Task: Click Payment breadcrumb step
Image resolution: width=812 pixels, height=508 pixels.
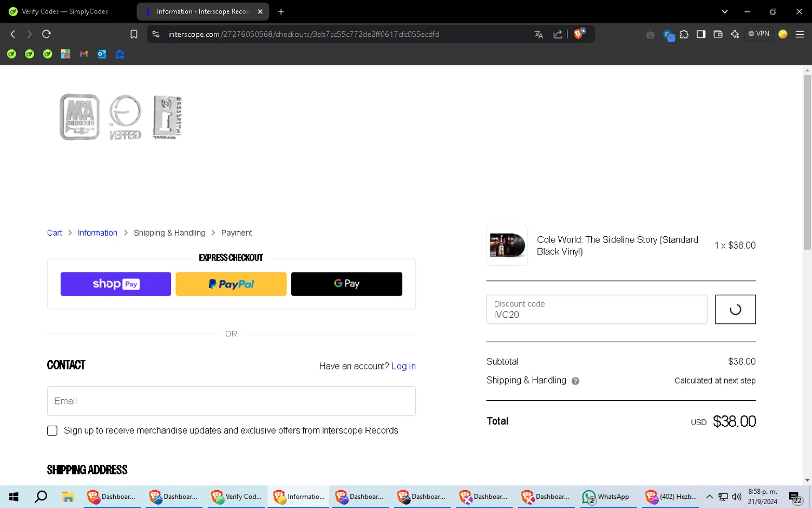Action: 237,233
